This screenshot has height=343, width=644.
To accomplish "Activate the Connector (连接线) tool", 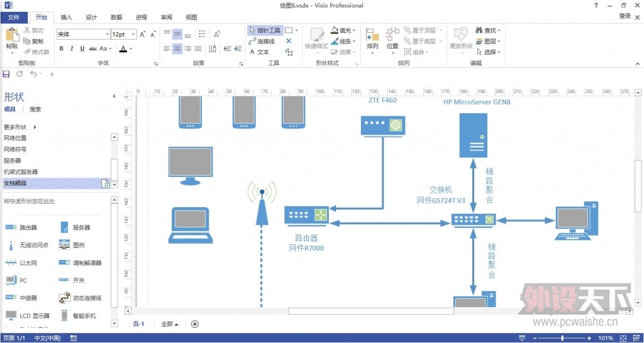I will 262,41.
